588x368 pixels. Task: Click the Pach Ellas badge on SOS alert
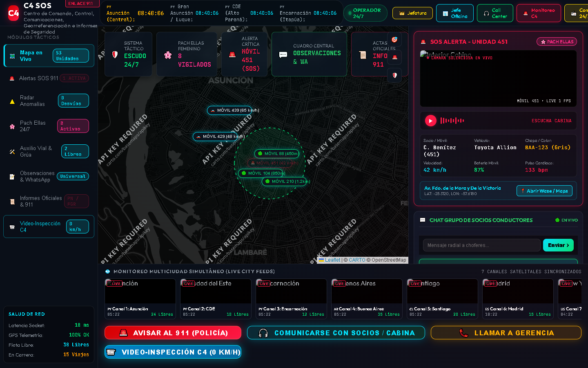click(x=557, y=42)
